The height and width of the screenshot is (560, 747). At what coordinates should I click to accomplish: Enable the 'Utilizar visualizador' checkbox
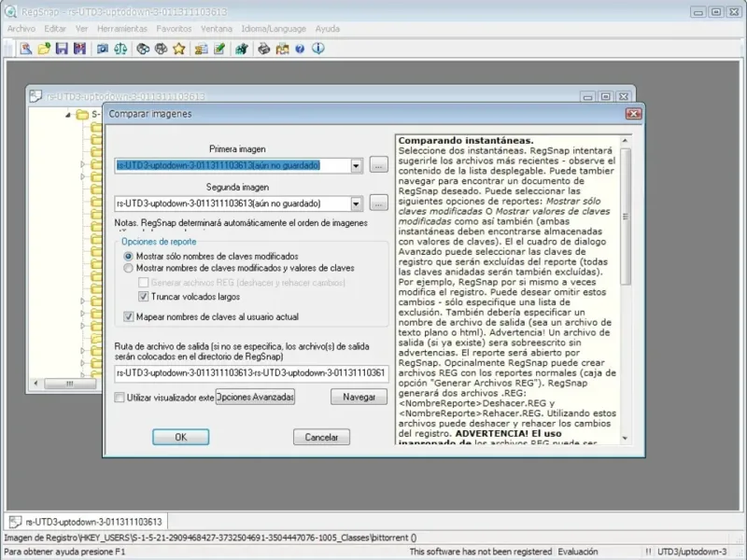[x=120, y=397]
